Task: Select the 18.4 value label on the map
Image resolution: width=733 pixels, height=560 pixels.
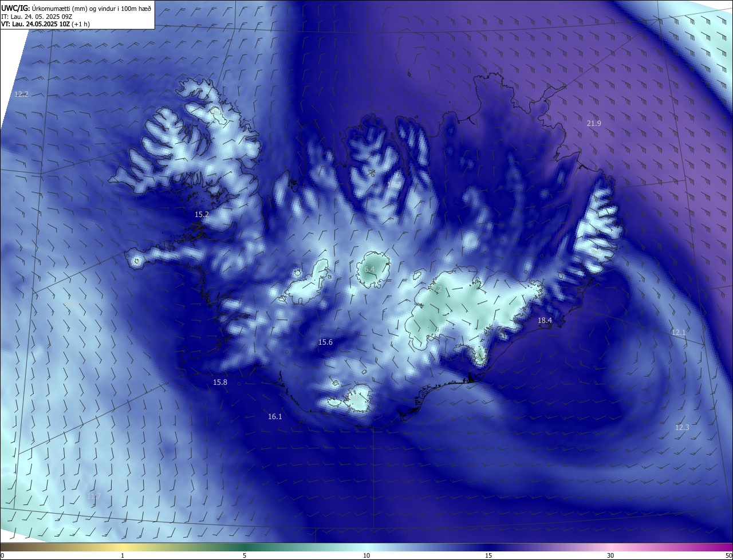Action: (x=545, y=321)
